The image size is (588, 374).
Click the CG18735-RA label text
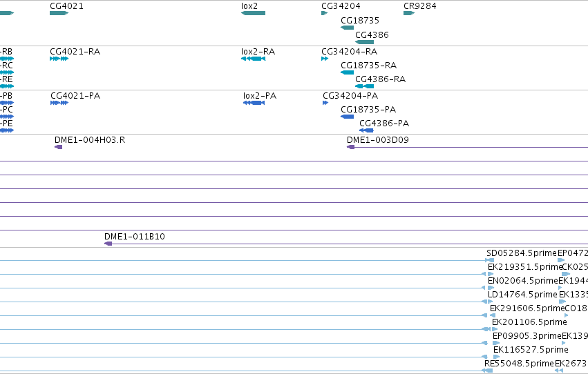tap(369, 65)
